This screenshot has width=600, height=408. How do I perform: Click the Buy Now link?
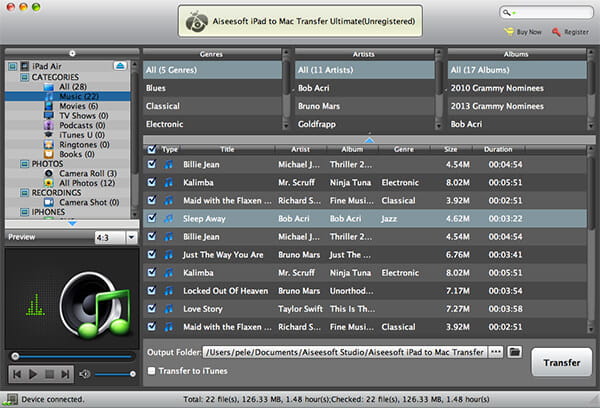point(529,32)
